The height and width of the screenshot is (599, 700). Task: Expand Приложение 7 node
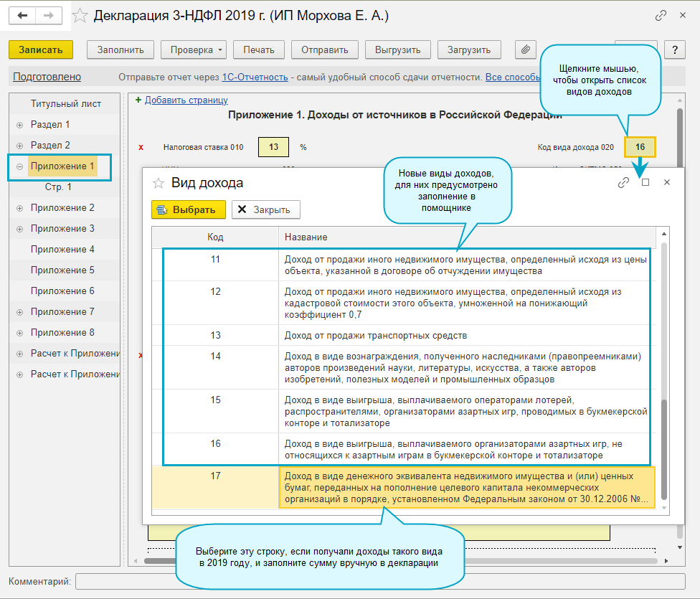point(19,312)
